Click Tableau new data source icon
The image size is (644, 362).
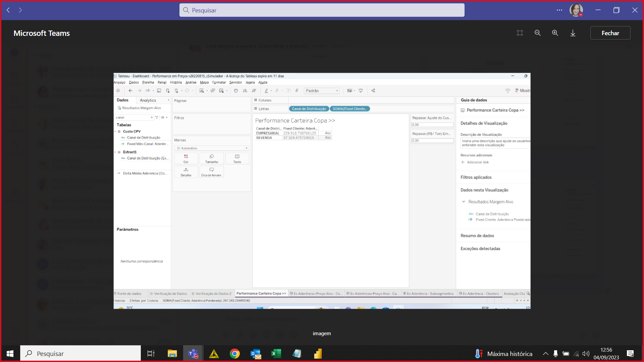(x=168, y=90)
